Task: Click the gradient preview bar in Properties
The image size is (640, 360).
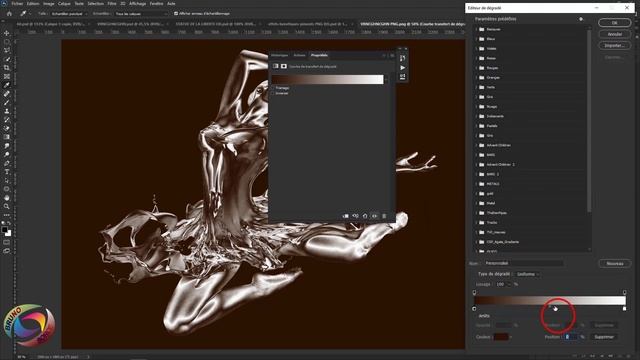Action: point(328,79)
